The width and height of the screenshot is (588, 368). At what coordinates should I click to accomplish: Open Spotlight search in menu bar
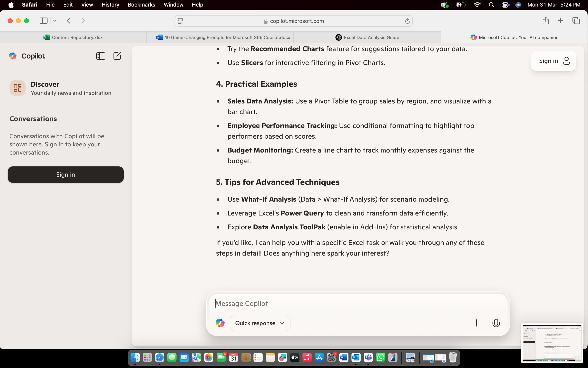pyautogui.click(x=491, y=5)
